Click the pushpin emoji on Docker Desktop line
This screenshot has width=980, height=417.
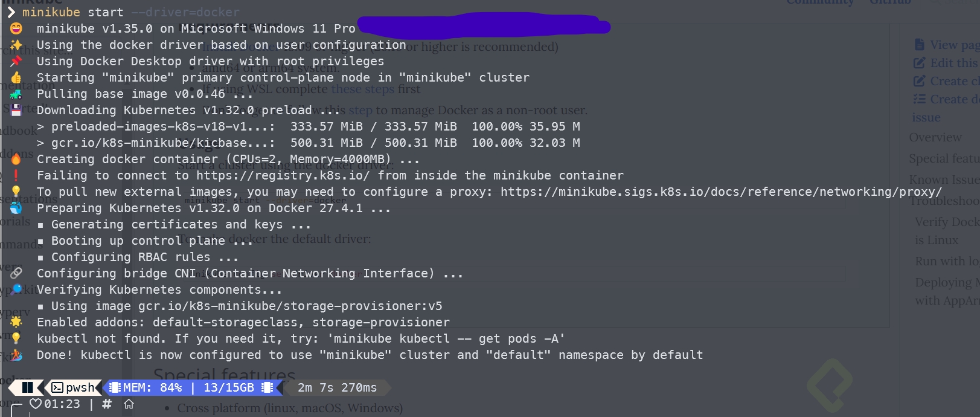(x=16, y=61)
